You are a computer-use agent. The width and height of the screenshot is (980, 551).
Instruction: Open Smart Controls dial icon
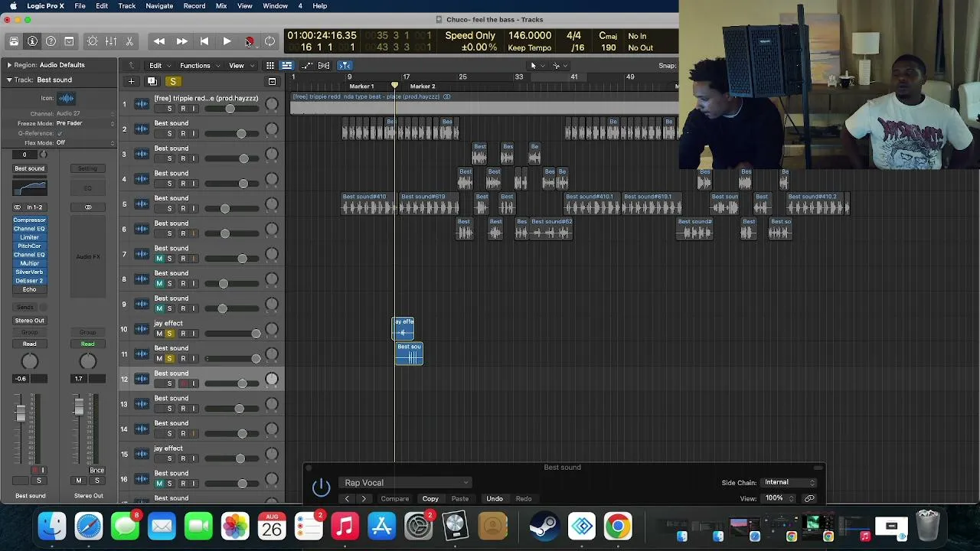[x=93, y=41]
